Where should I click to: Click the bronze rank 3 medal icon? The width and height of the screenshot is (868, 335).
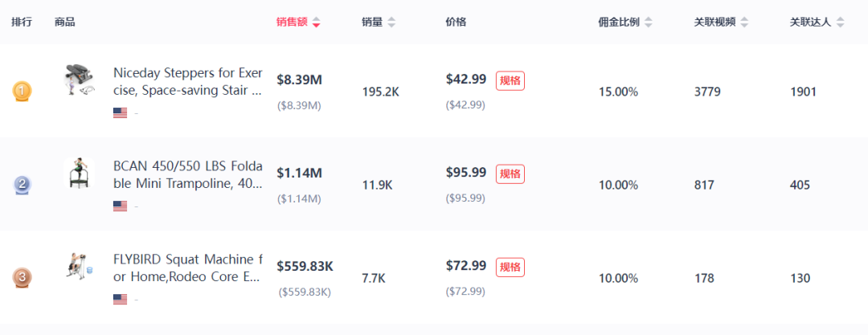click(23, 277)
